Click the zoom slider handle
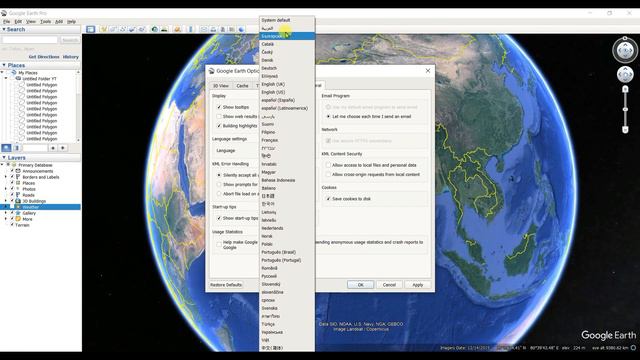Screen dimensions: 640x360 click(x=625, y=109)
